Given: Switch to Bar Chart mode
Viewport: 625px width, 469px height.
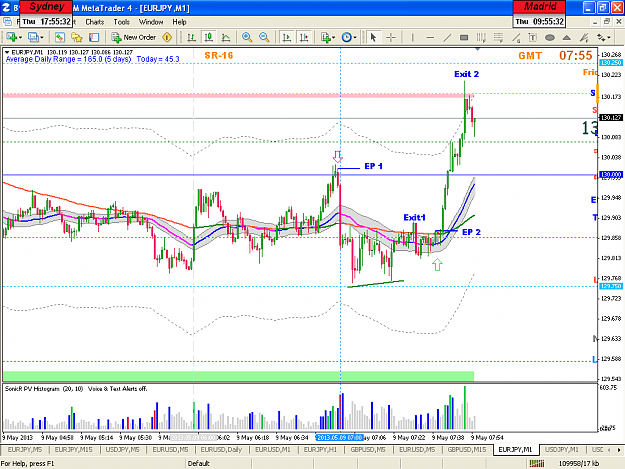Looking at the screenshot, I should [x=191, y=37].
